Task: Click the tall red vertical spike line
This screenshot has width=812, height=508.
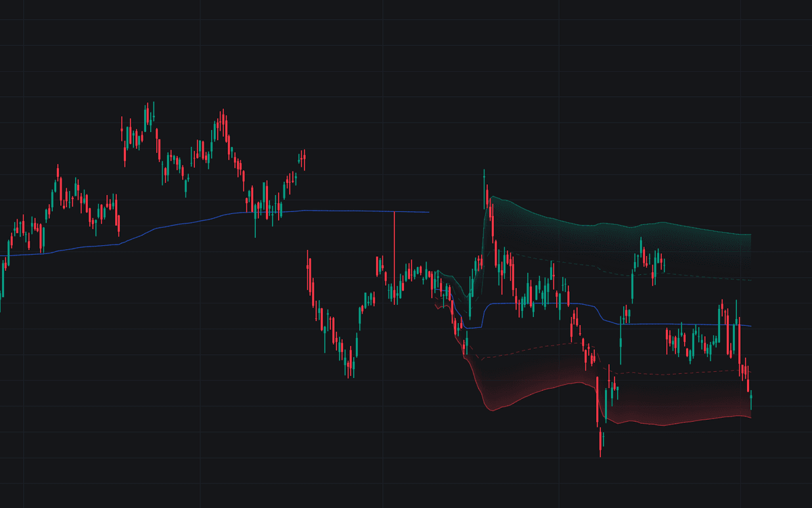Action: point(394,257)
